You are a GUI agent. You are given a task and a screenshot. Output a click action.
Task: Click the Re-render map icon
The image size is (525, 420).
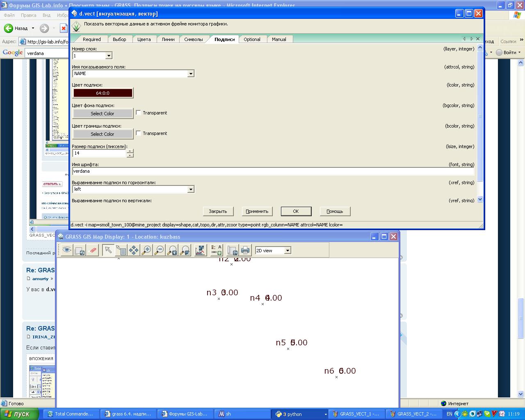coord(80,250)
